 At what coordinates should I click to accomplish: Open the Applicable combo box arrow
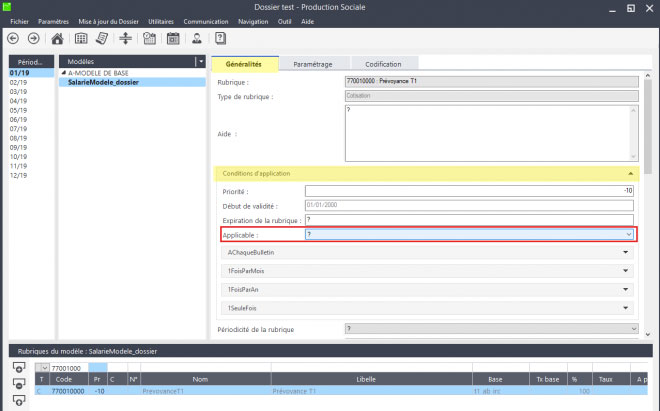click(x=628, y=235)
